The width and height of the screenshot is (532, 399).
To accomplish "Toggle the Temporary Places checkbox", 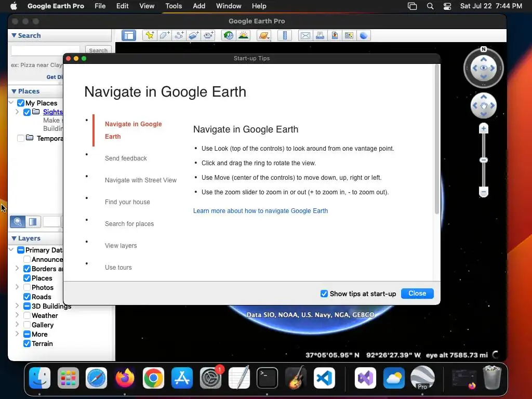I will [21, 138].
